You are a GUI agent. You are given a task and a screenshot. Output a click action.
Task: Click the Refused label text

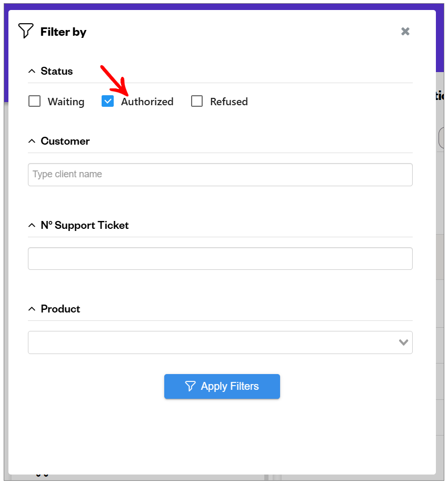coord(229,102)
